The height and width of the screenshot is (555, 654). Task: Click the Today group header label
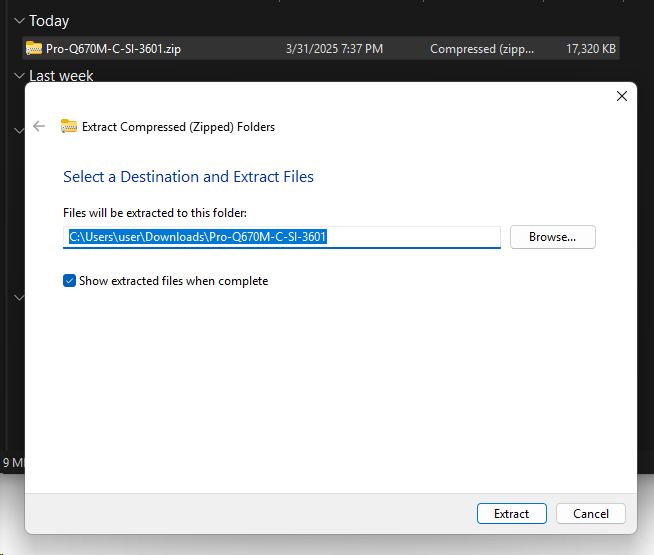[x=49, y=21]
